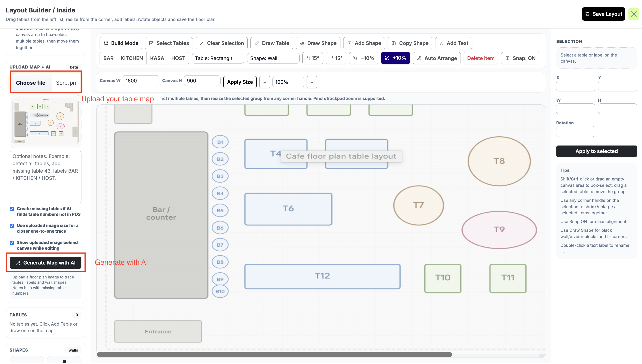Screen dimensions: 642x364
Task: Click the 'Scr…pm' chosen file name
Action: 67,83
